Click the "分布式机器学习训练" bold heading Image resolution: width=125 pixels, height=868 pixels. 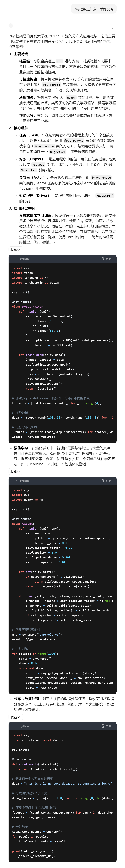pyautogui.click(x=35, y=215)
